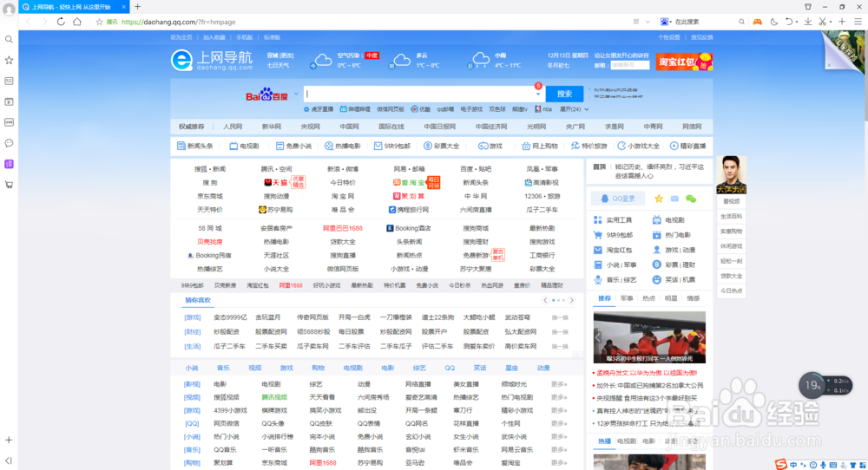This screenshot has height=470, width=868.
Task: Click the browser address bar URL
Action: [178, 23]
